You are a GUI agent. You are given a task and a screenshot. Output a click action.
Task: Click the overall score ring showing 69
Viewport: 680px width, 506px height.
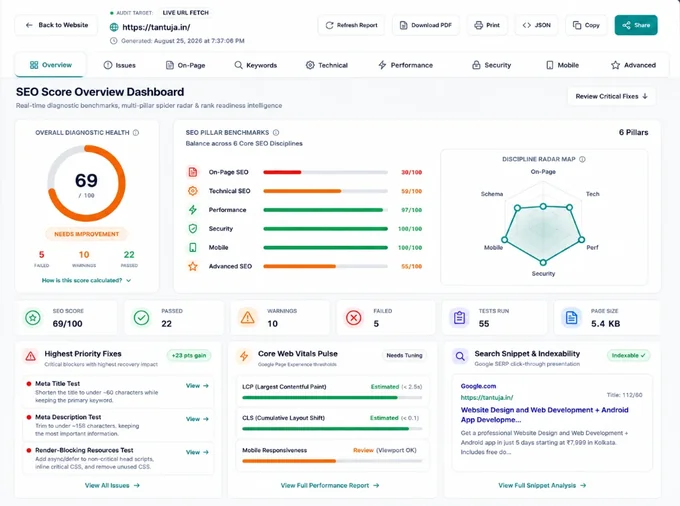click(86, 183)
